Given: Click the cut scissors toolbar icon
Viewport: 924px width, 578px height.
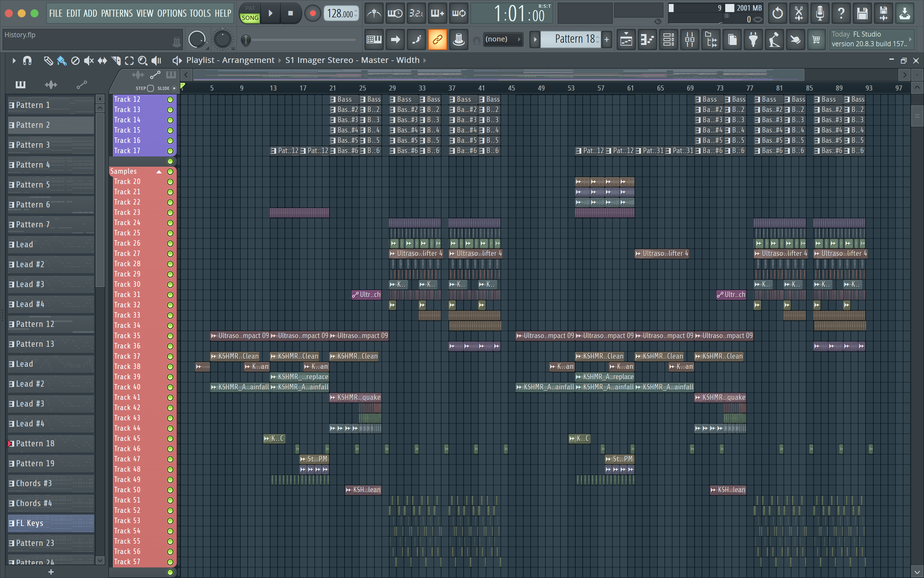Looking at the screenshot, I should [798, 13].
